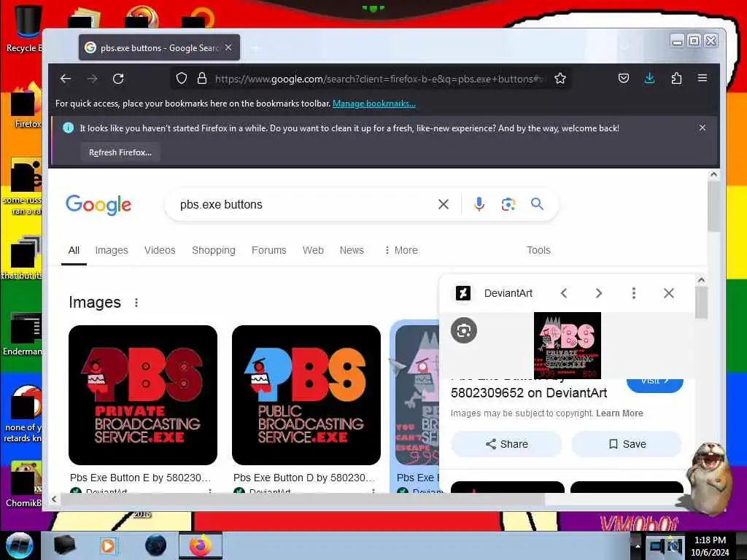This screenshot has width=747, height=560.
Task: Click the Refresh Firefox... button
Action: coord(120,152)
